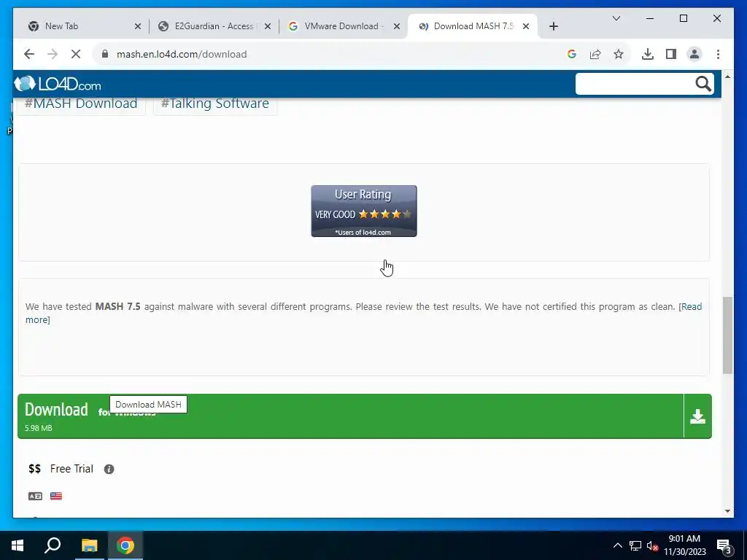Toggle Chrome side panel

pyautogui.click(x=671, y=54)
